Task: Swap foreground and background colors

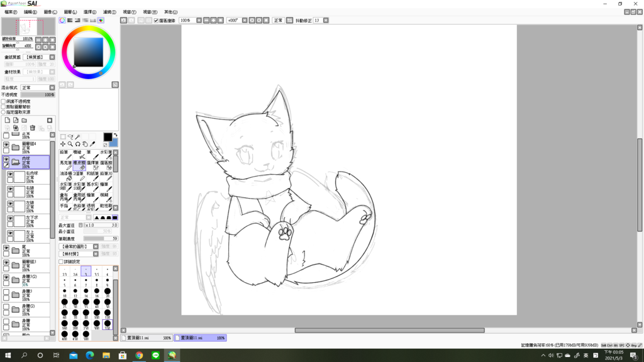Action: pyautogui.click(x=116, y=135)
